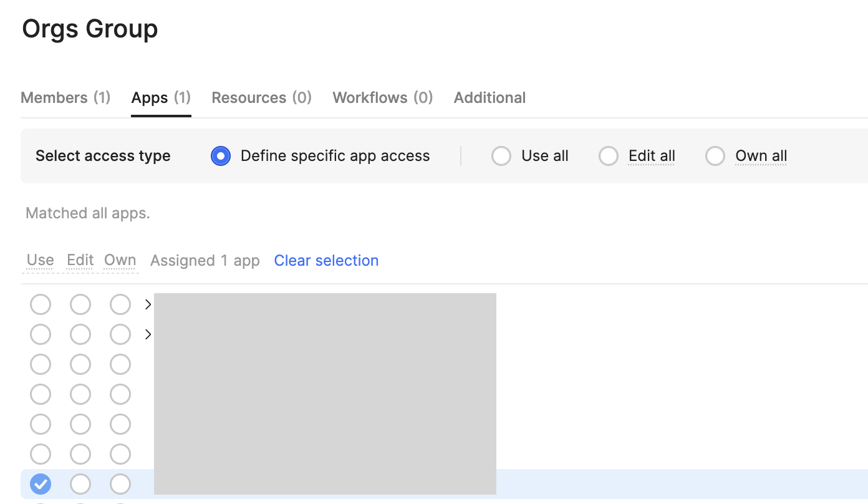The image size is (868, 504).
Task: Select Define specific app access option
Action: tap(221, 156)
